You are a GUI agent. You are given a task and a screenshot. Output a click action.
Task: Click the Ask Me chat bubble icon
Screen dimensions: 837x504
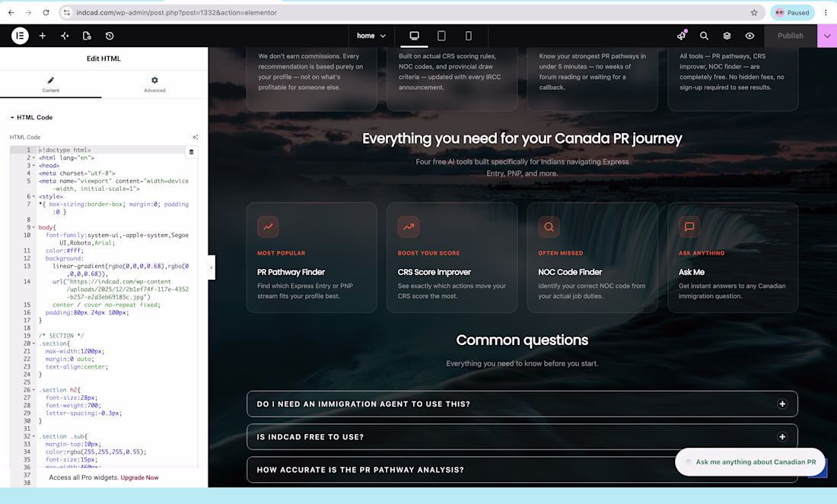coord(689,227)
